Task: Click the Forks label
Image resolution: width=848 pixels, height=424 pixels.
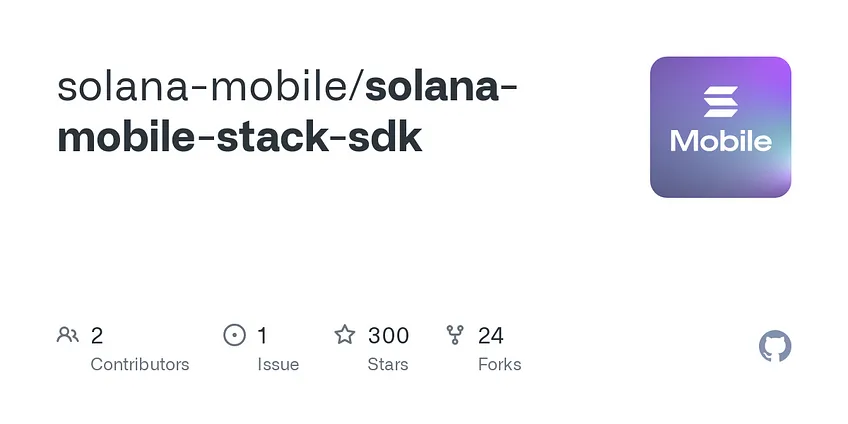Action: pos(500,365)
